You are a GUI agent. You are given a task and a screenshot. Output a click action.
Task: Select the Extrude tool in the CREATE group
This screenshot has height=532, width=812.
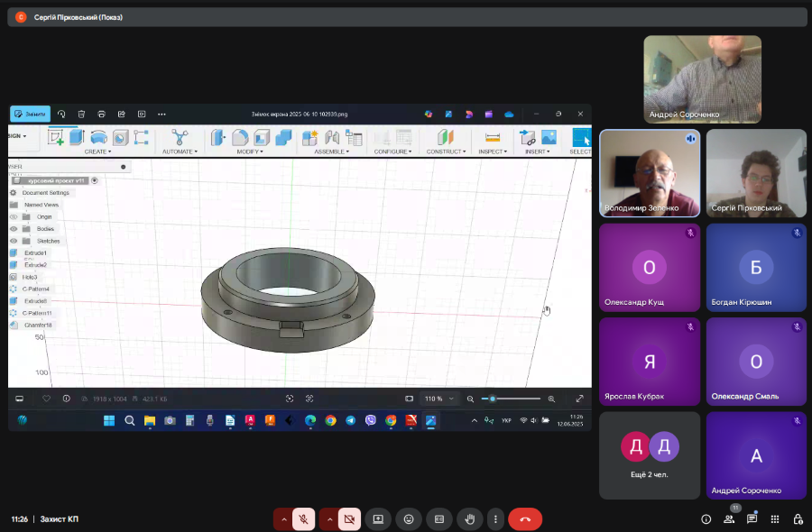coord(77,137)
